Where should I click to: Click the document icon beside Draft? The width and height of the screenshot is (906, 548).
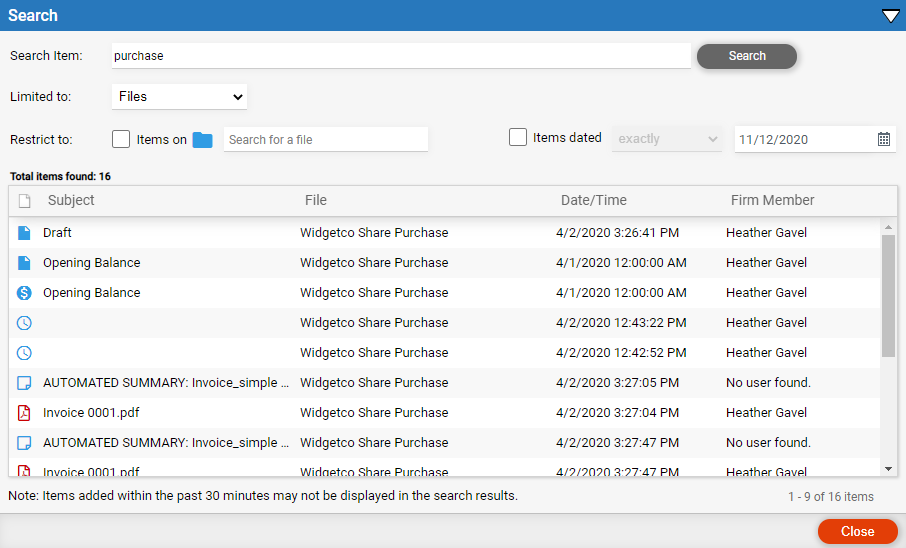[x=24, y=233]
